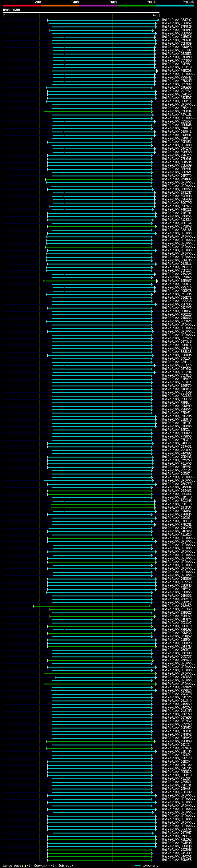Select hit label UniRef100_B9N0F8
197x868 pixels.
tap(177, 860)
